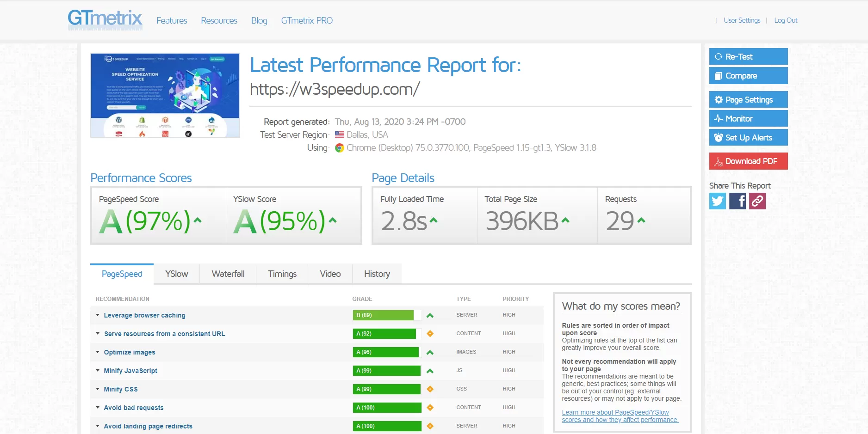Copy report link icon
Viewport: 868px width, 434px height.
(x=757, y=201)
